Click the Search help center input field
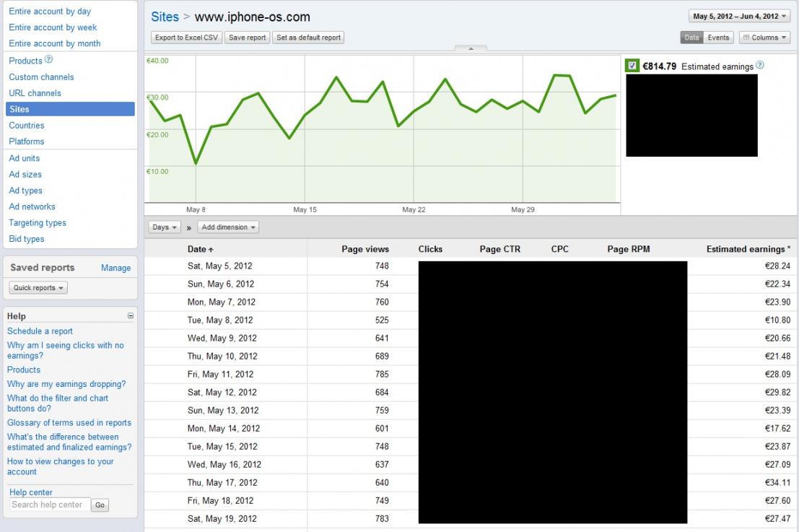This screenshot has width=799, height=532. [49, 505]
